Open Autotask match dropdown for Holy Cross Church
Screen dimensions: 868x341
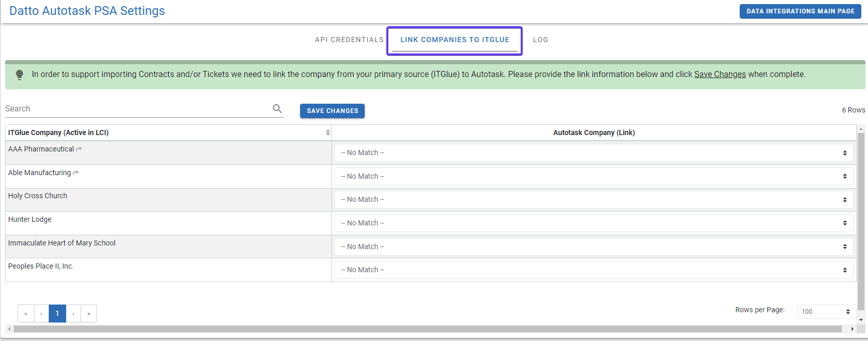tap(594, 199)
